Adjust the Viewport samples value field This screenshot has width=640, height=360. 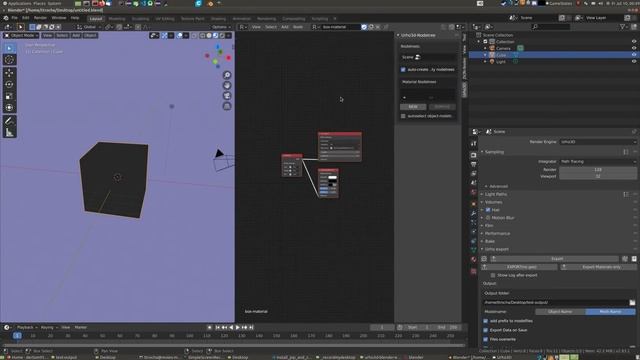point(598,176)
